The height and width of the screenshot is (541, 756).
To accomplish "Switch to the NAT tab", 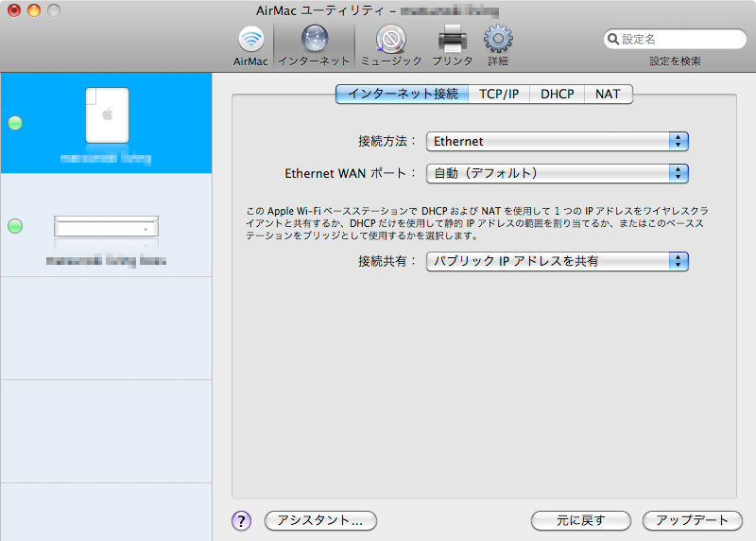I will point(608,94).
